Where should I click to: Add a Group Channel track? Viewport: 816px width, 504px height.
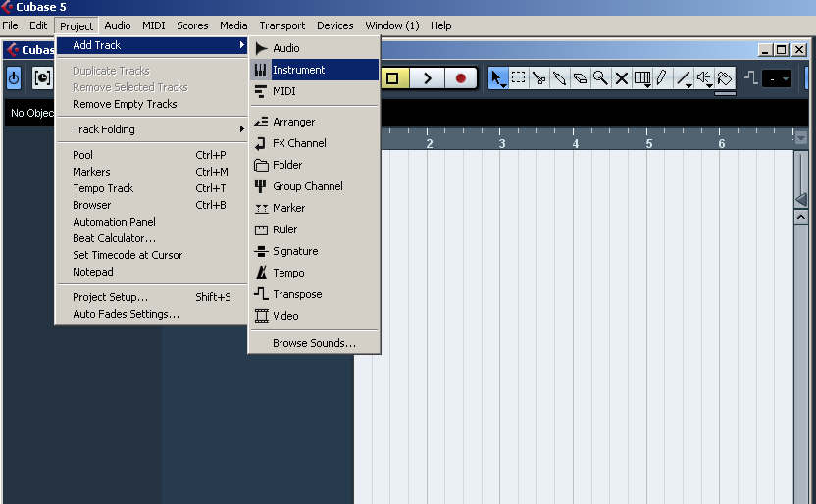[x=314, y=186]
